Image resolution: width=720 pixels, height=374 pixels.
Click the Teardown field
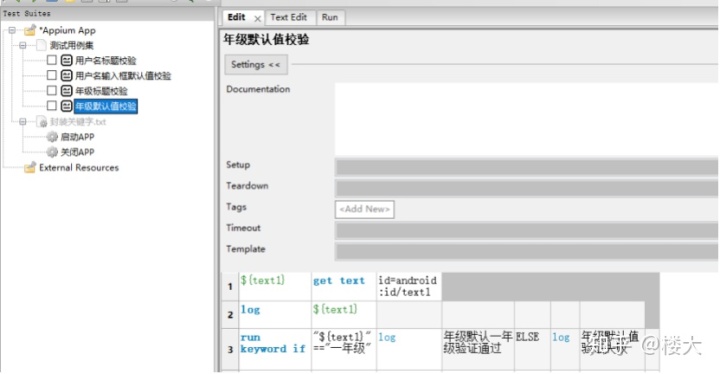click(527, 188)
